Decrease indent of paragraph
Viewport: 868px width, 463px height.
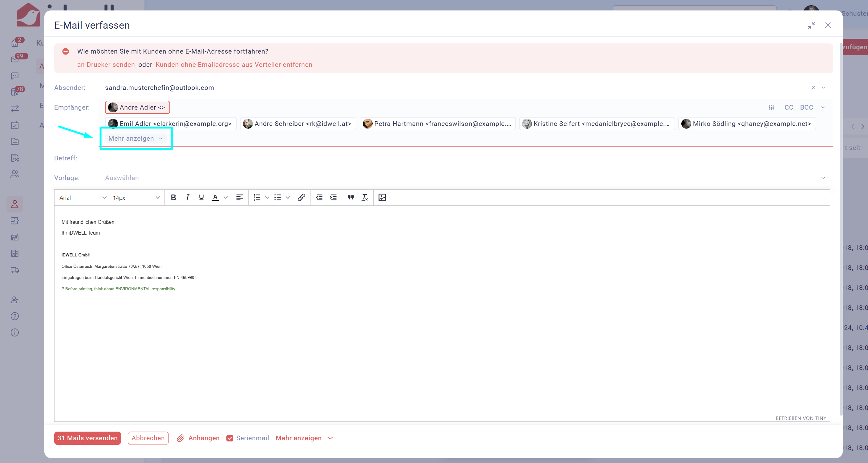click(319, 197)
